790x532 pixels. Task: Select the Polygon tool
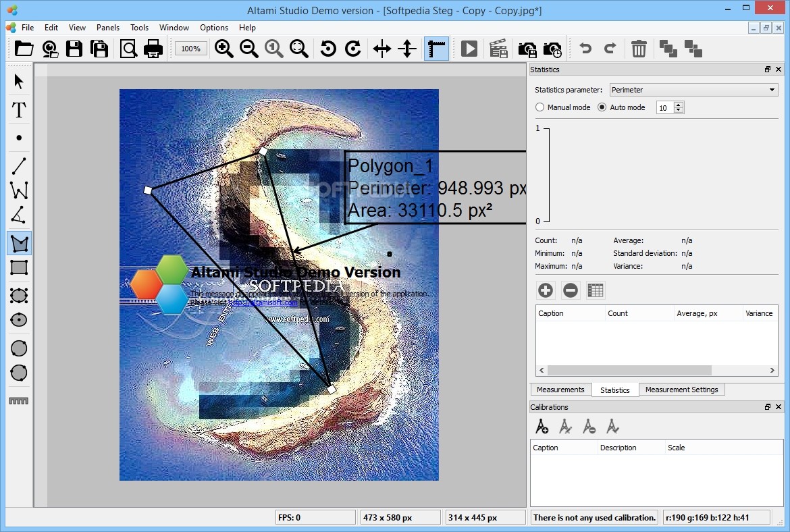pos(20,243)
